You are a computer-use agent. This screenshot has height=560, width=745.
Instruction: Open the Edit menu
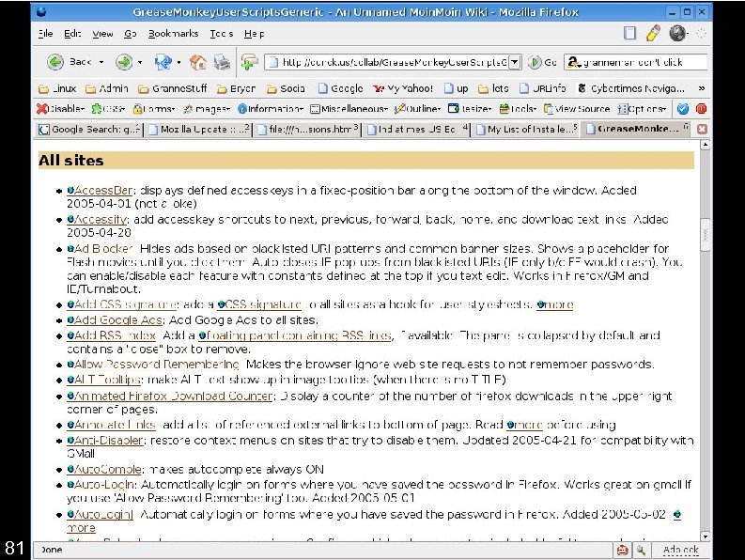click(72, 33)
